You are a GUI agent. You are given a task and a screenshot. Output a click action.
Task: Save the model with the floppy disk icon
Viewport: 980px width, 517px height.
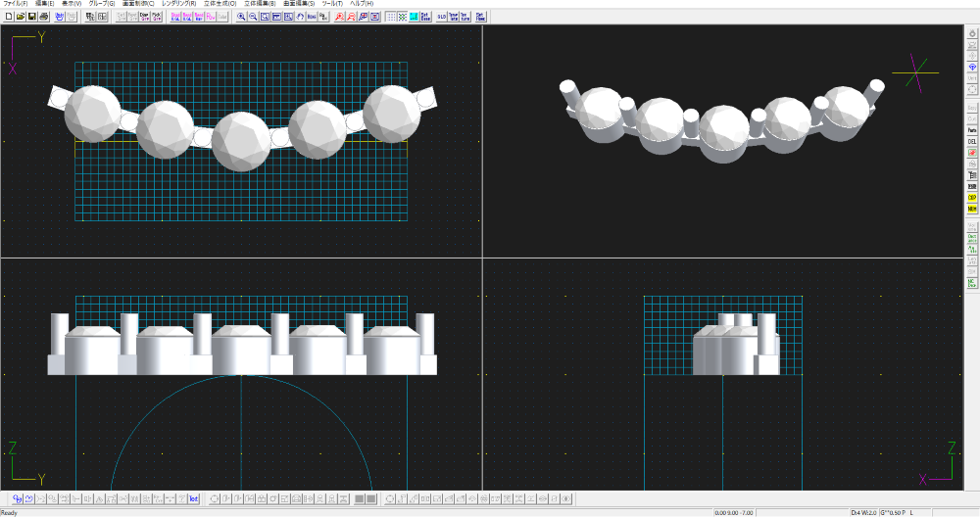point(31,17)
